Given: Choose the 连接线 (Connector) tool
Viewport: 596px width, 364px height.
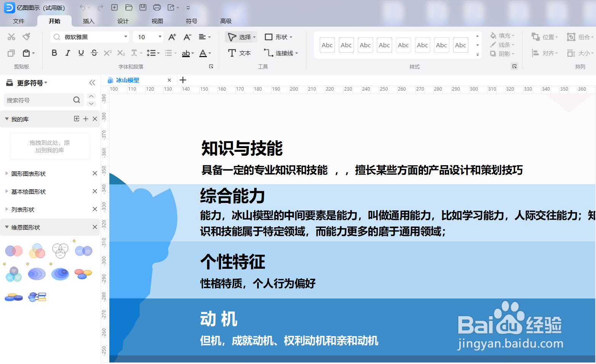Looking at the screenshot, I should pos(280,53).
